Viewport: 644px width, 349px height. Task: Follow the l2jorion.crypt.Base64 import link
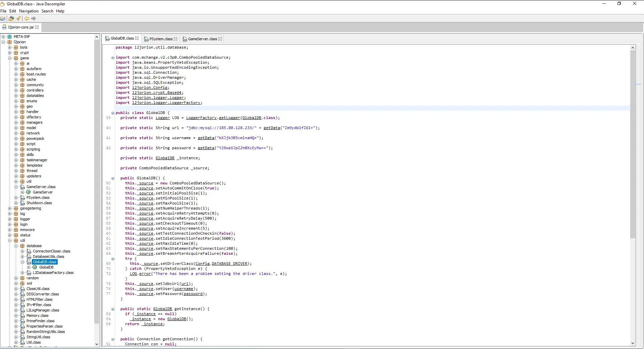(157, 93)
